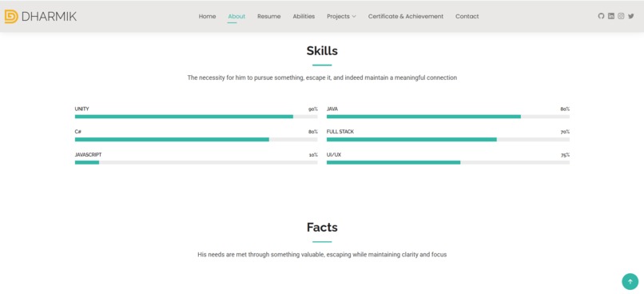Click the C# skill progress bar

(196, 140)
